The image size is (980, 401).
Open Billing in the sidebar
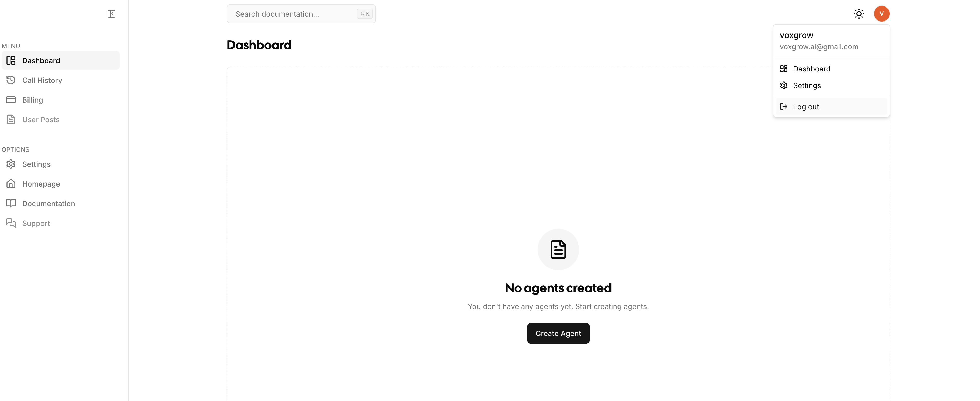(60, 100)
